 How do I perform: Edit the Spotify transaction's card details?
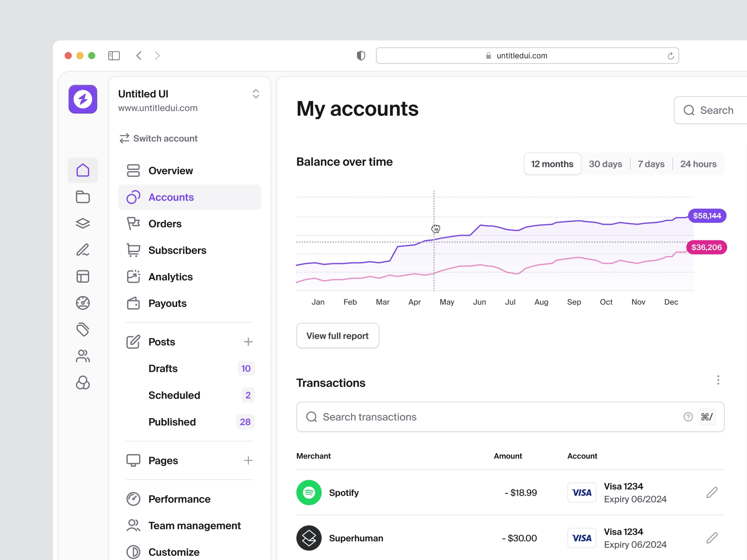712,493
